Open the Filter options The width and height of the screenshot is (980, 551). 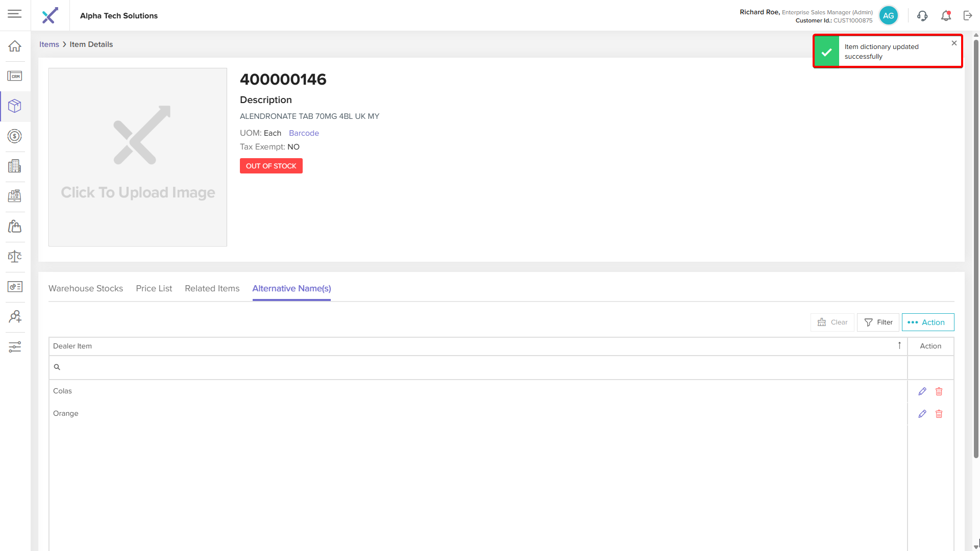[x=878, y=322]
